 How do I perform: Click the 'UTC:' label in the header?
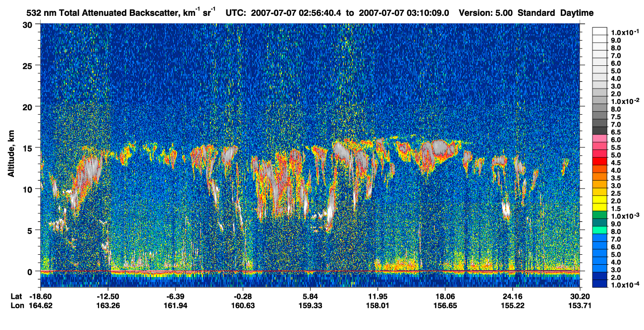236,13
